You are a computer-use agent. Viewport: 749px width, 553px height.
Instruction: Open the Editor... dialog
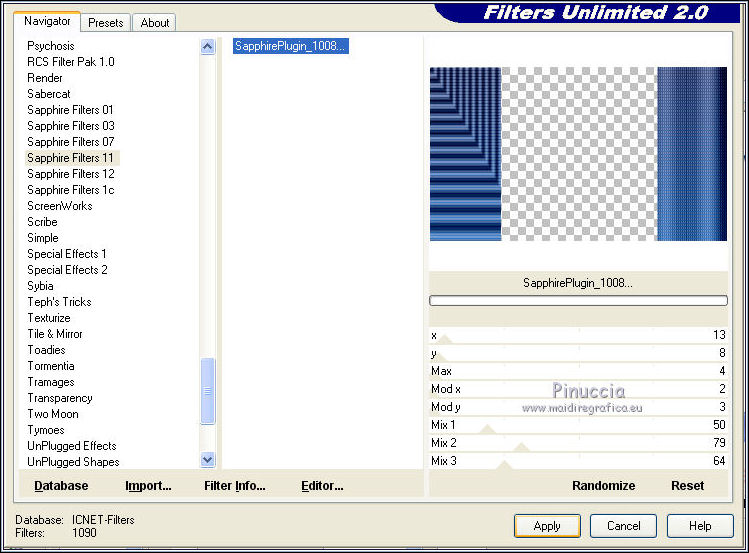[x=322, y=486]
